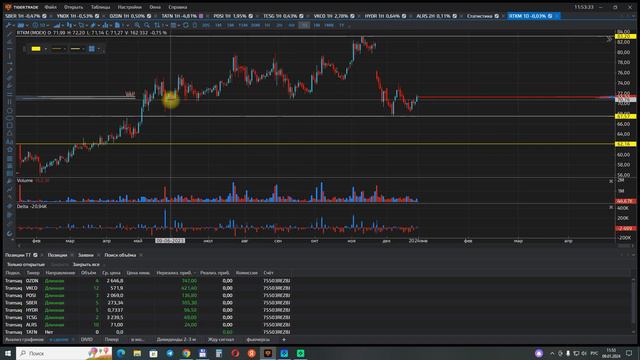Open dropdown beside Нереализ. приб. column header
This screenshot has height=360, width=640.
point(194,273)
